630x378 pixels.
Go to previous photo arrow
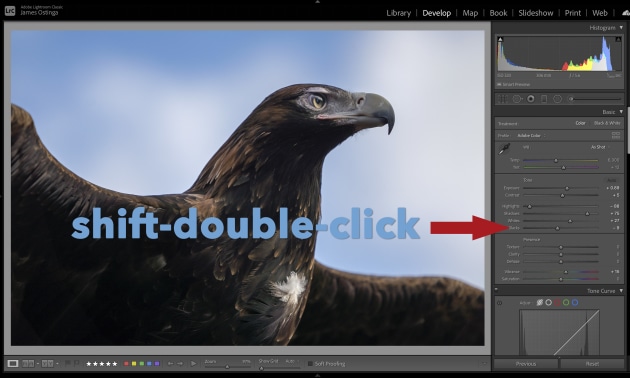pyautogui.click(x=170, y=364)
